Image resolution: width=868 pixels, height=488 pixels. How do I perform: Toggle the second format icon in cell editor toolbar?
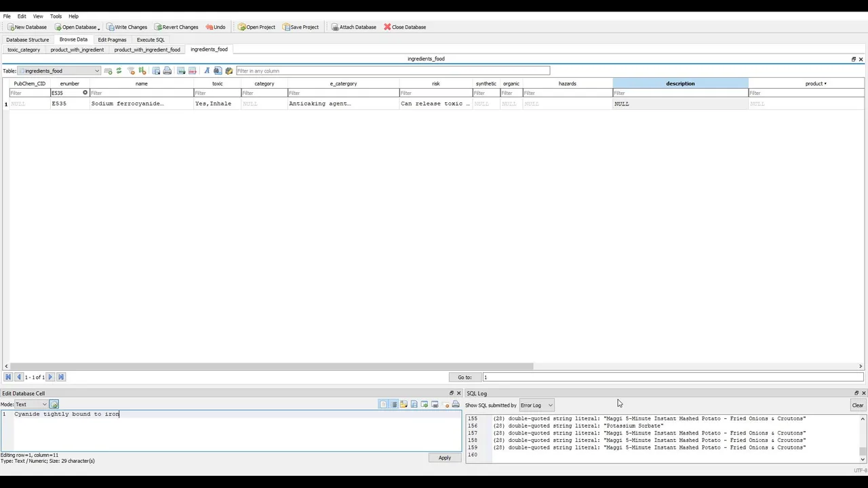[394, 405]
